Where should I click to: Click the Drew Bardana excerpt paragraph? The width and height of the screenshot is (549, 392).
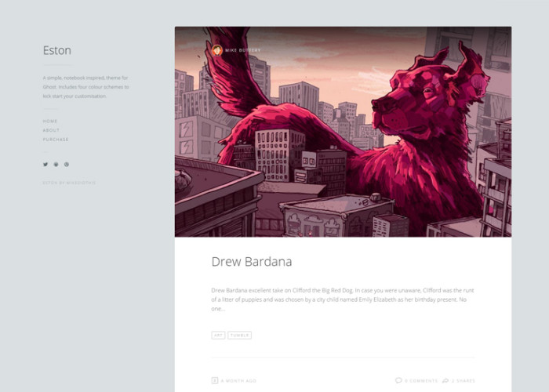(x=343, y=299)
